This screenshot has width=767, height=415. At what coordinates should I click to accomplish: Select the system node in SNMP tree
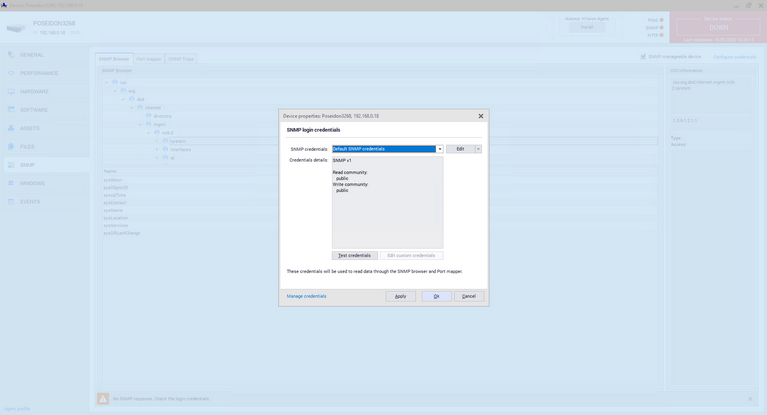[177, 141]
